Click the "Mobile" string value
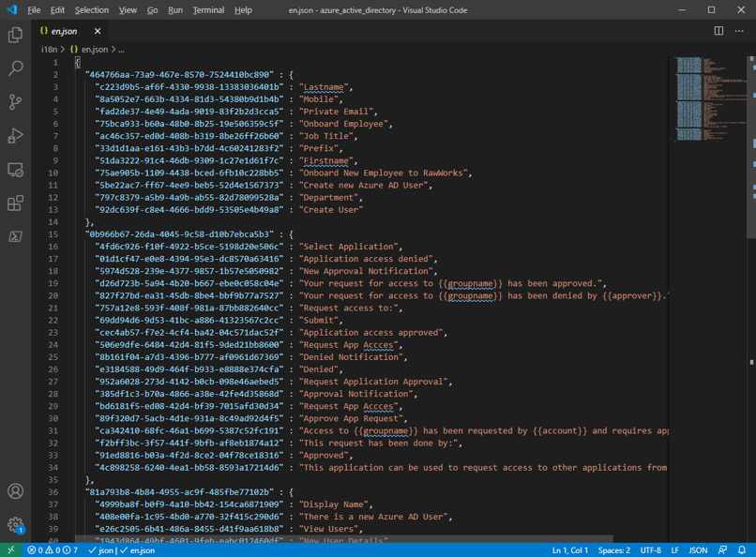The height and width of the screenshot is (557, 756). 319,99
